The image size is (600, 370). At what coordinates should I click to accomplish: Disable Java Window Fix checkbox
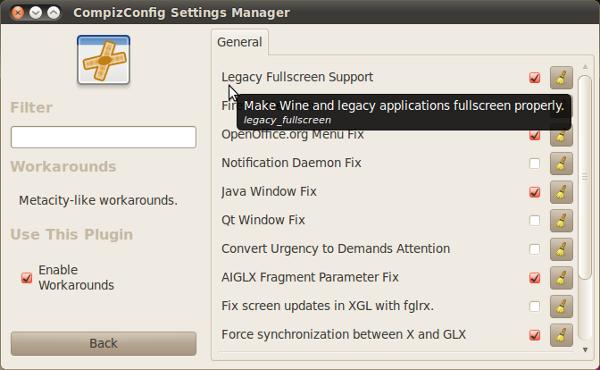(535, 192)
